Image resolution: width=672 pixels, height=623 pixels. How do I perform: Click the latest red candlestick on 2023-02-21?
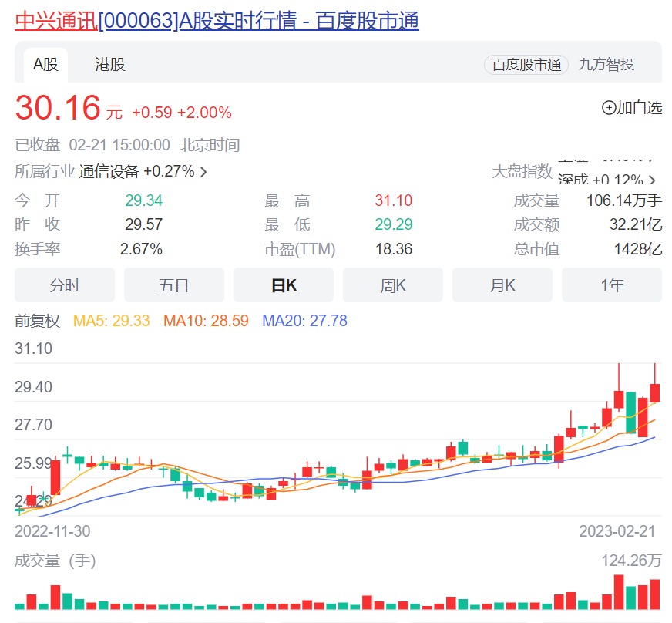tap(655, 392)
